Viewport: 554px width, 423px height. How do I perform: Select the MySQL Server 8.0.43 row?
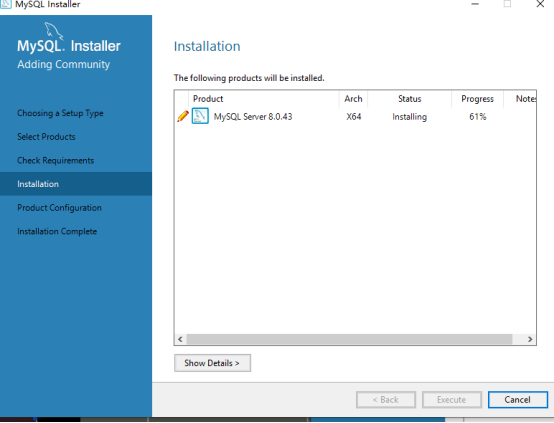coord(355,117)
